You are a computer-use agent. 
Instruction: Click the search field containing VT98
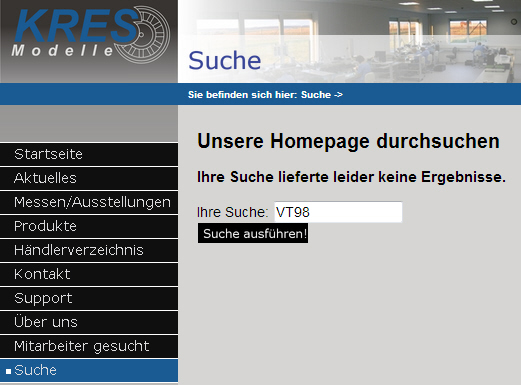pos(338,212)
